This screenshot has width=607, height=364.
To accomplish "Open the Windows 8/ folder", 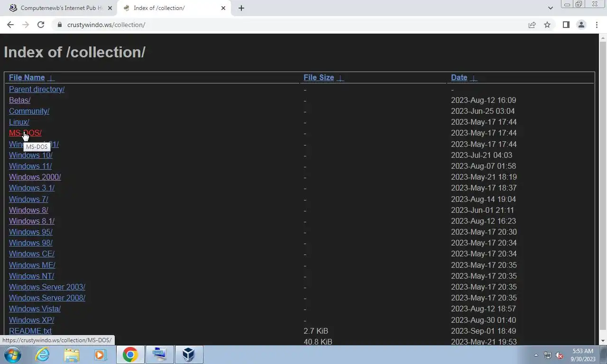I will coord(28,210).
